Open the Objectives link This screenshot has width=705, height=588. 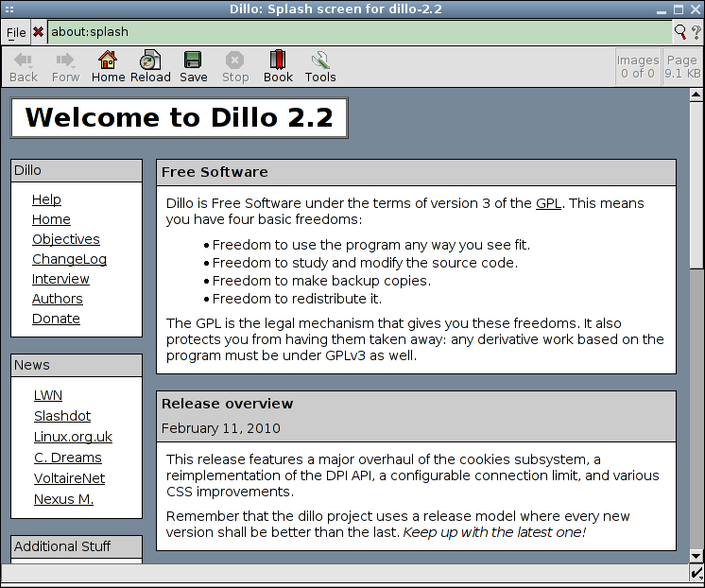(x=66, y=239)
